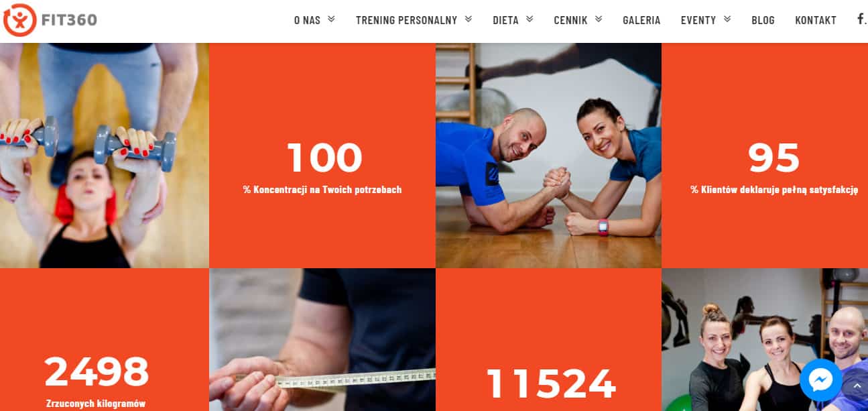Open the Blog menu item

[x=763, y=20]
